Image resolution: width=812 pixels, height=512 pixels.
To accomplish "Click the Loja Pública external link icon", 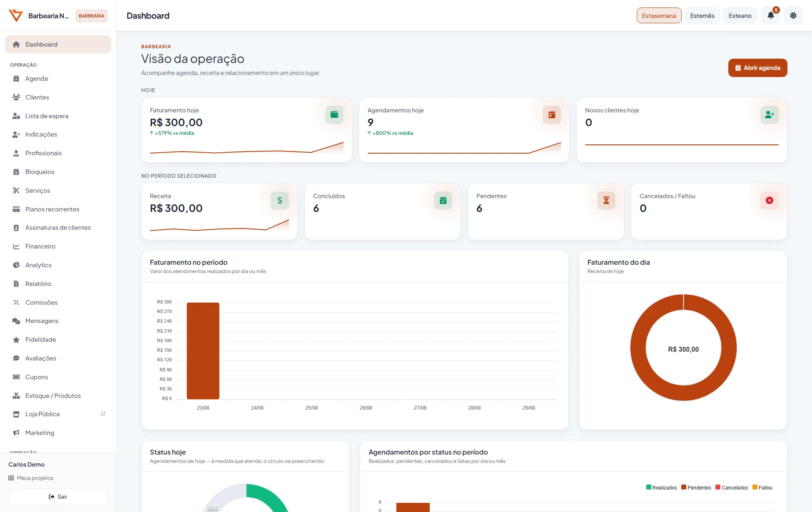I will click(103, 414).
